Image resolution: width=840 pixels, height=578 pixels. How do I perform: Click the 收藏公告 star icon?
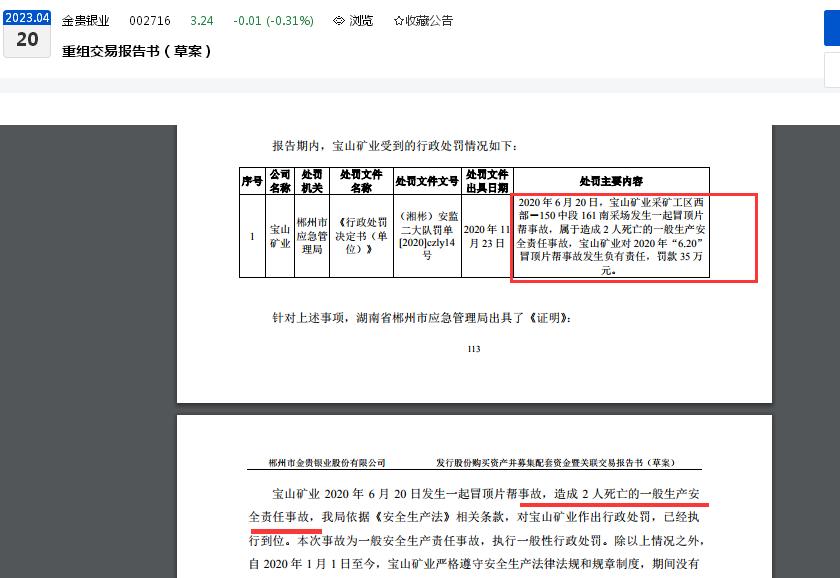pos(399,21)
